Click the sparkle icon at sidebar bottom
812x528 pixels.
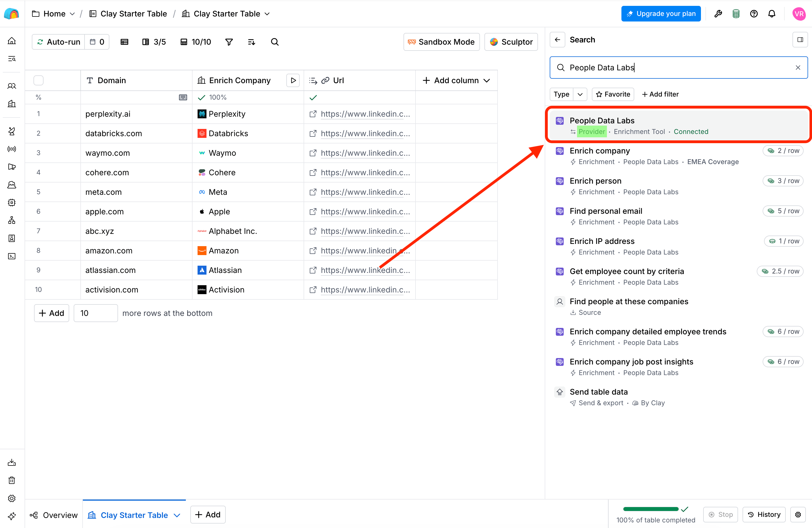[x=12, y=516]
